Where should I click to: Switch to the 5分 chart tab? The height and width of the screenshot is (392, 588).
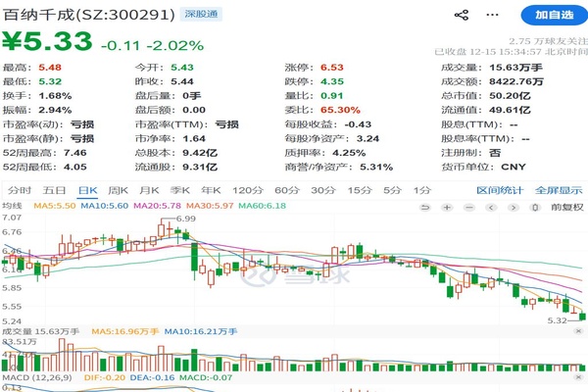(x=392, y=190)
